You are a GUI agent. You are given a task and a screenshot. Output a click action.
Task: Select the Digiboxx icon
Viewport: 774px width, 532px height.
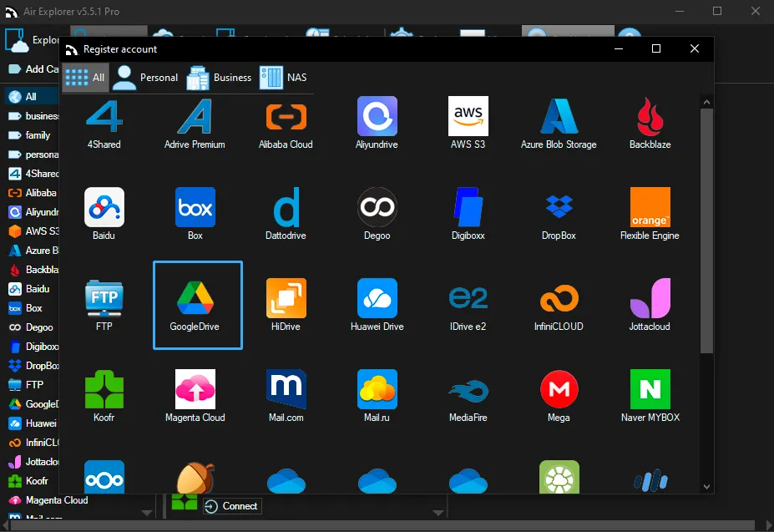468,207
